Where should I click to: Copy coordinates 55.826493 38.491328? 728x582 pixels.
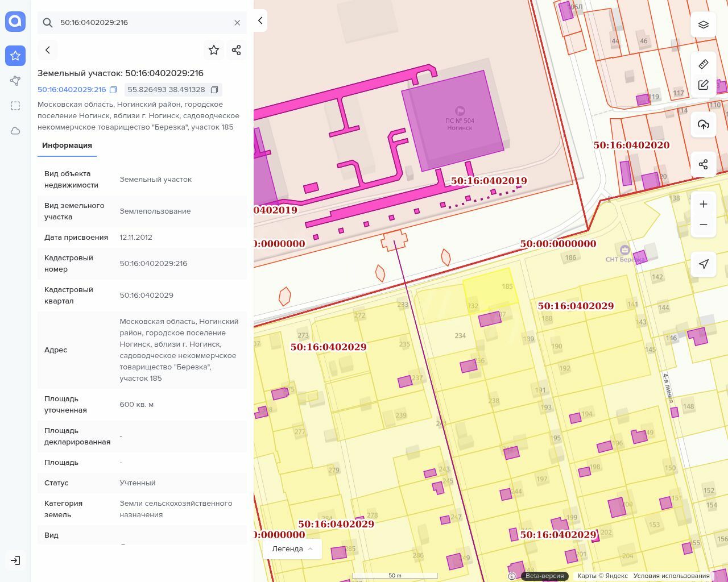(x=214, y=90)
